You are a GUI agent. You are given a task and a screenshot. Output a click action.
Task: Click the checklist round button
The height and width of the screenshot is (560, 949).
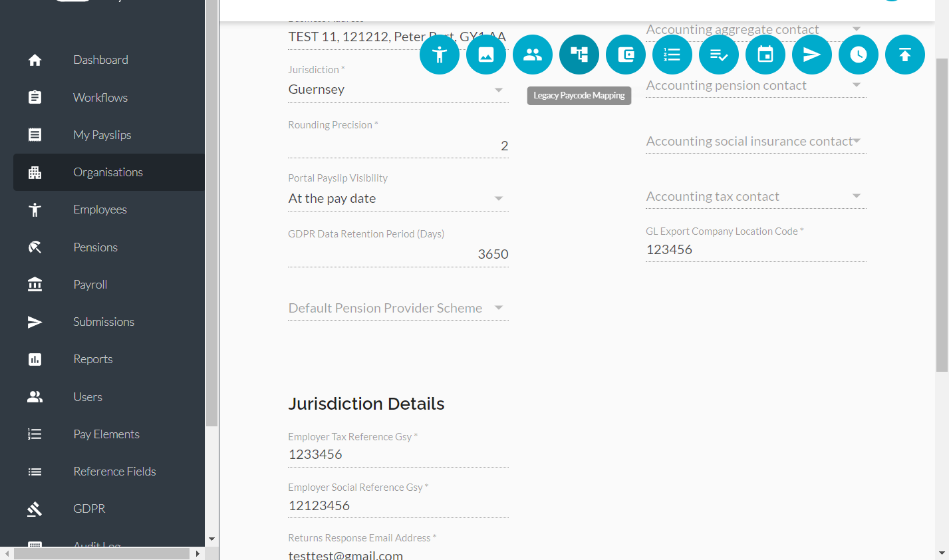tap(719, 55)
